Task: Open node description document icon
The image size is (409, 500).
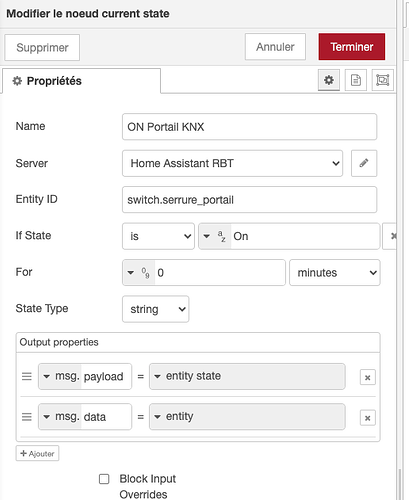Action: click(x=356, y=80)
